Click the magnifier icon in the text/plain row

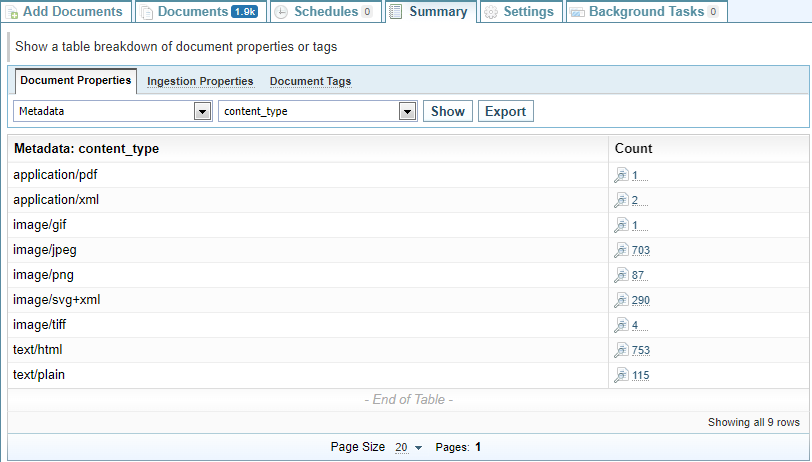click(621, 375)
